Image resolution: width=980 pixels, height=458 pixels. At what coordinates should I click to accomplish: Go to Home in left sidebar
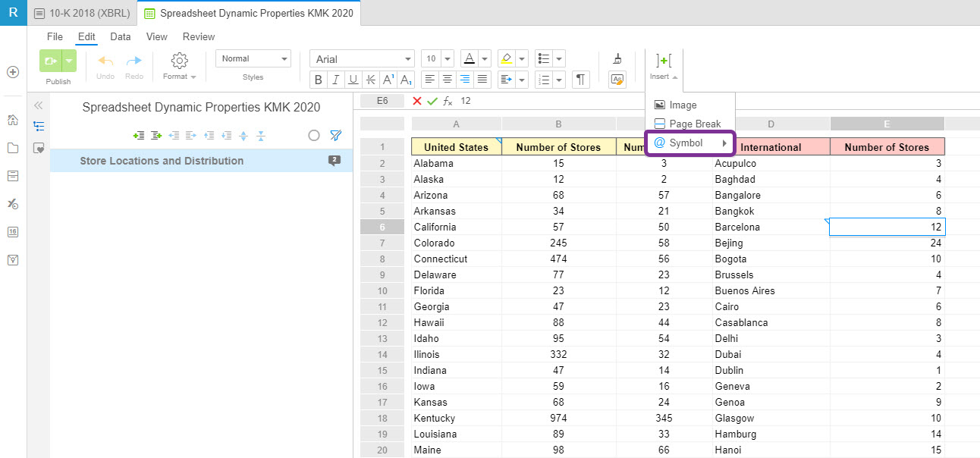13,120
